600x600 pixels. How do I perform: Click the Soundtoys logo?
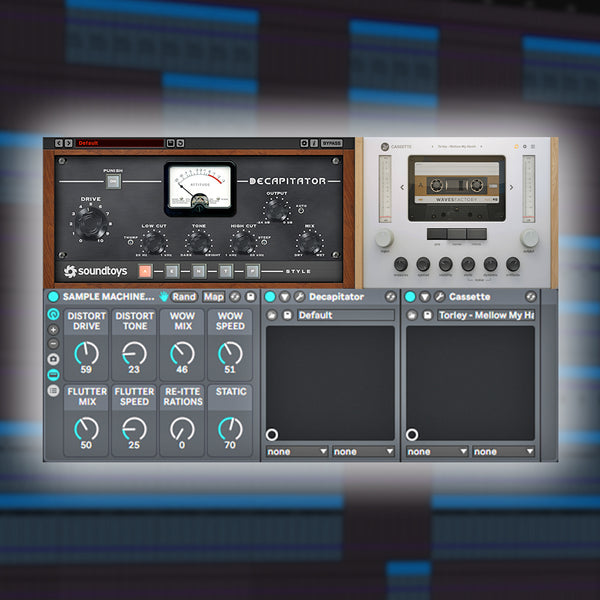(x=95, y=271)
